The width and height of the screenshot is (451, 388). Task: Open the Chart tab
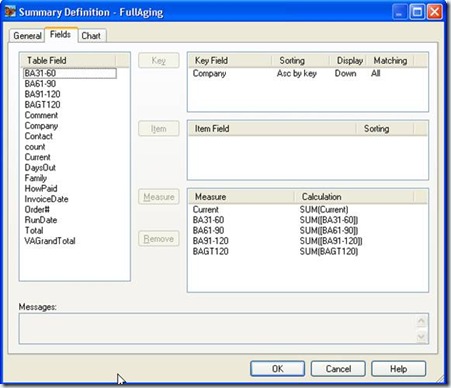tap(91, 35)
